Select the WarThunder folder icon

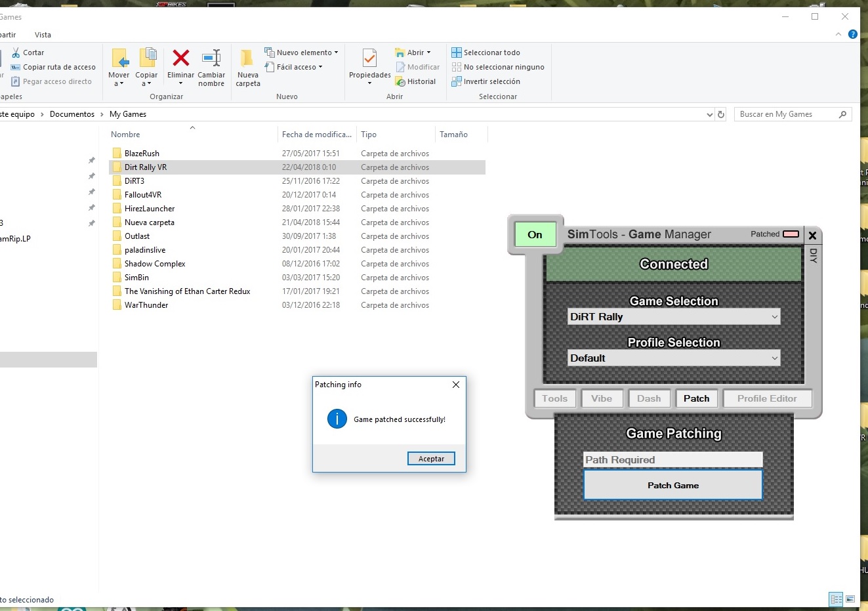coord(117,305)
